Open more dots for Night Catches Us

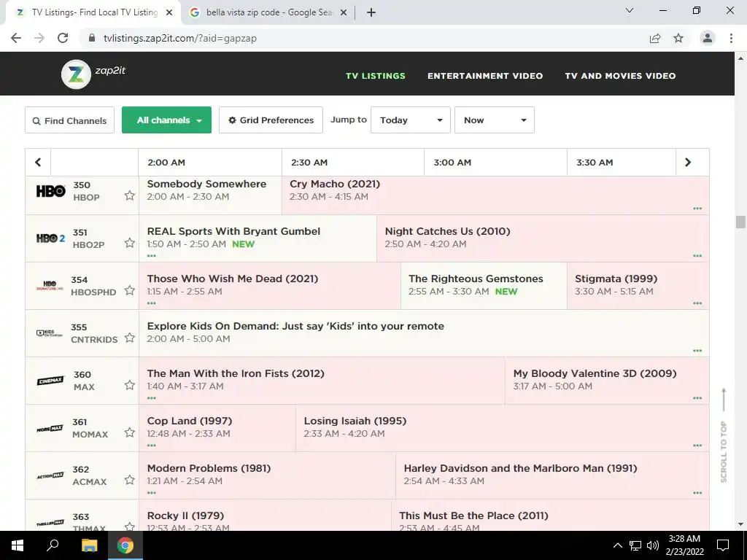tap(697, 256)
